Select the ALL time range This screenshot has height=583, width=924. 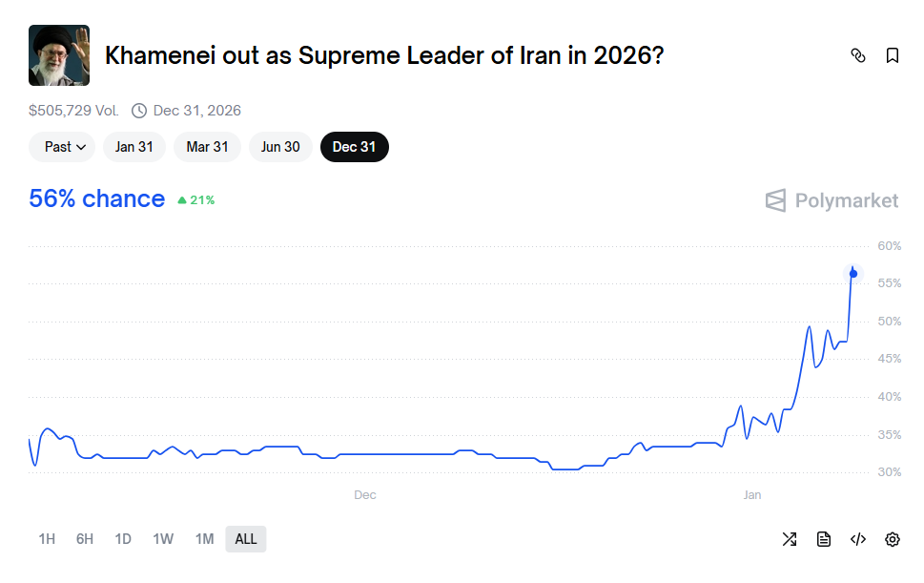pos(246,539)
